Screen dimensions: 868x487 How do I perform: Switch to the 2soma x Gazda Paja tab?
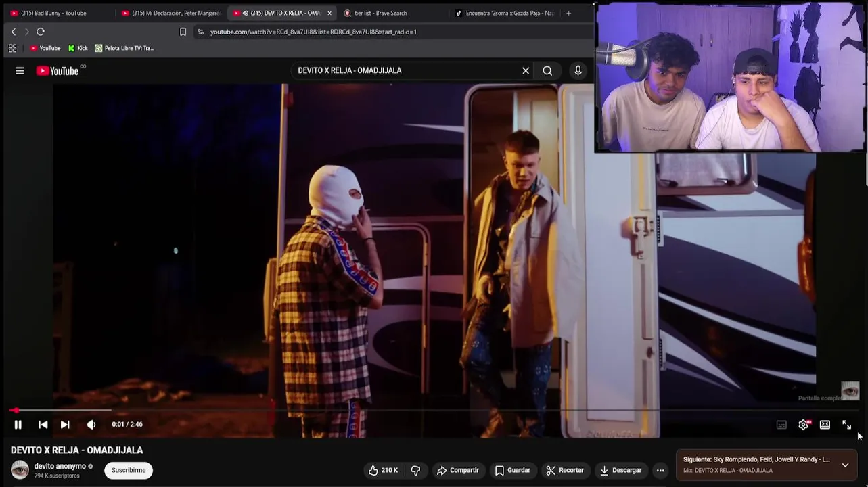click(x=504, y=13)
